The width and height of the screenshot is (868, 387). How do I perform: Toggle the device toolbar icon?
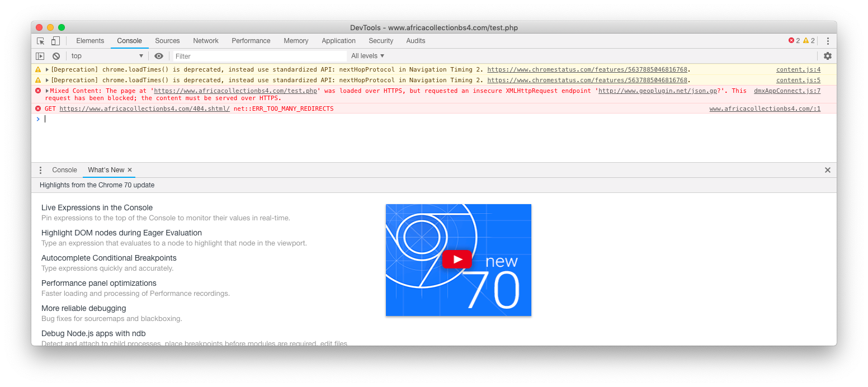(x=55, y=41)
